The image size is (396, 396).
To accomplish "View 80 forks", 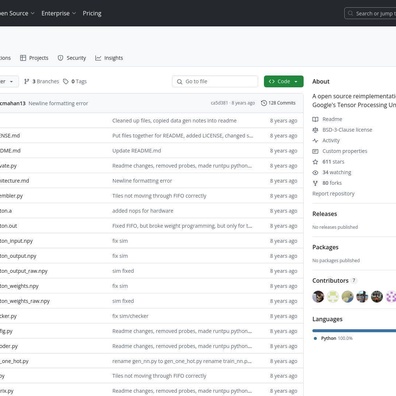I will pos(332,183).
